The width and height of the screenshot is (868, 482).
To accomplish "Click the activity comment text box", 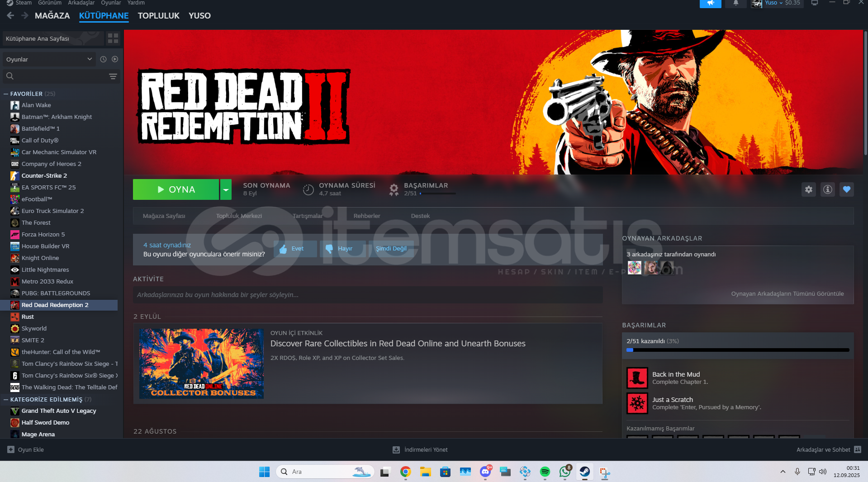I will click(x=368, y=295).
